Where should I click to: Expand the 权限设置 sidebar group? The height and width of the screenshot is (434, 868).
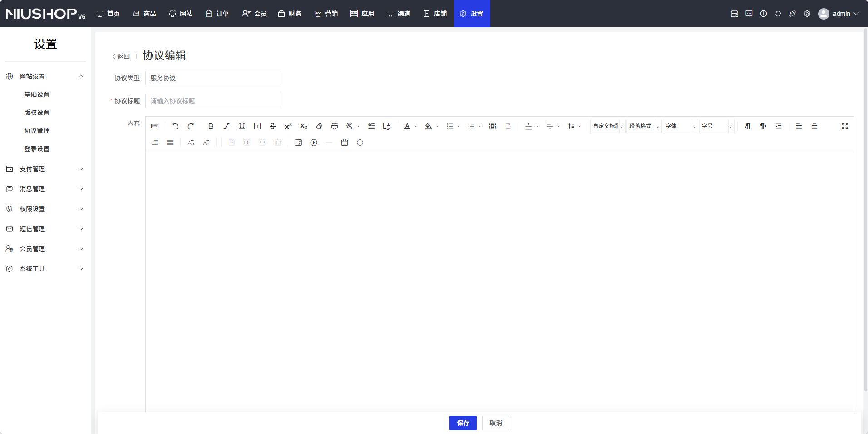click(x=45, y=209)
